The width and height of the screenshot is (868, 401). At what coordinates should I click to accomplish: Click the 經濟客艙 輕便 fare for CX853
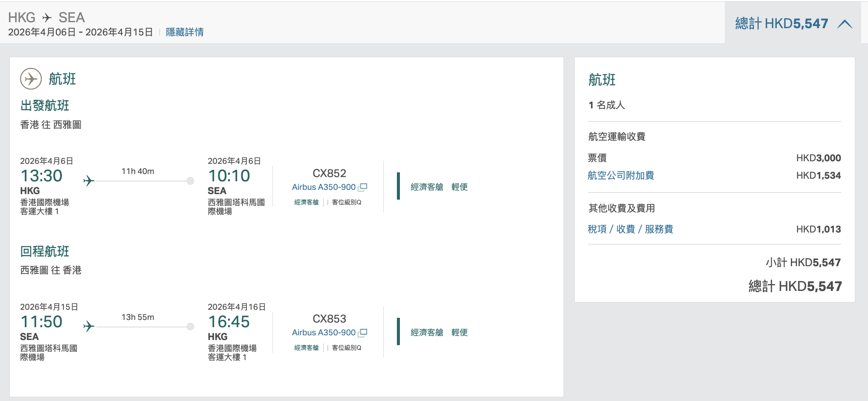[439, 332]
